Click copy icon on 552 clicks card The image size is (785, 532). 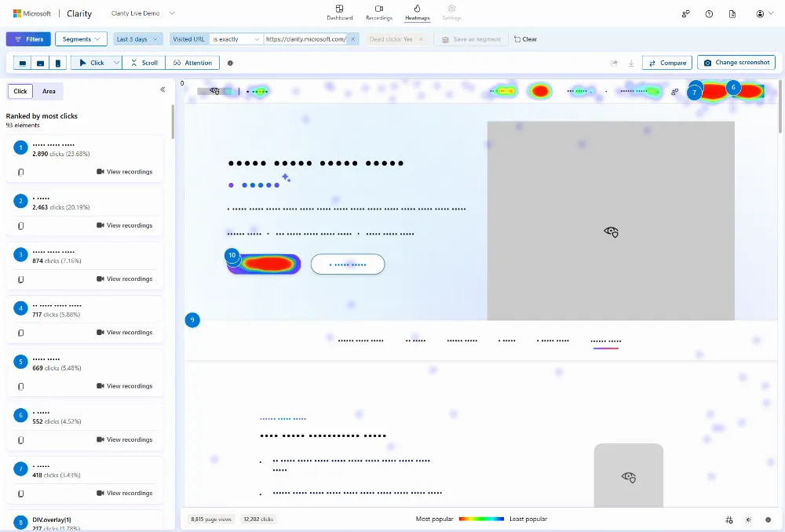coord(20,440)
